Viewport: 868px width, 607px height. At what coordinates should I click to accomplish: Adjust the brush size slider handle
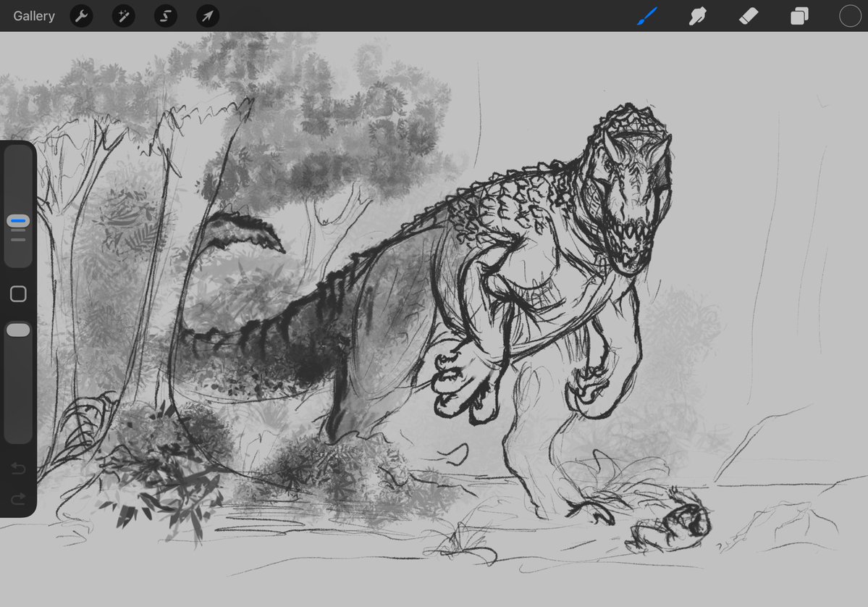tap(18, 221)
